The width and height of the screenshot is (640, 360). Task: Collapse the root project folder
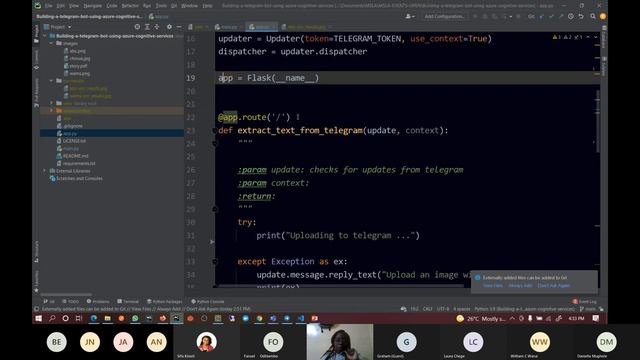click(45, 36)
